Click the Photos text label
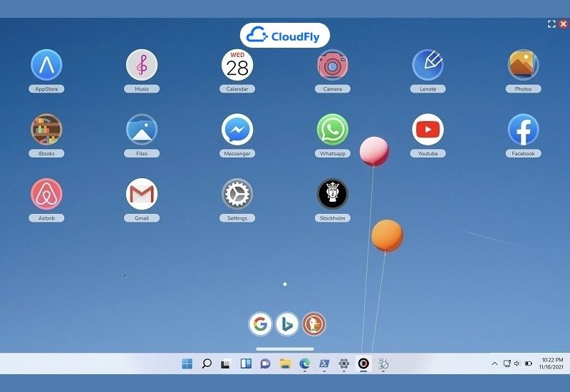The width and height of the screenshot is (570, 392). tap(523, 88)
